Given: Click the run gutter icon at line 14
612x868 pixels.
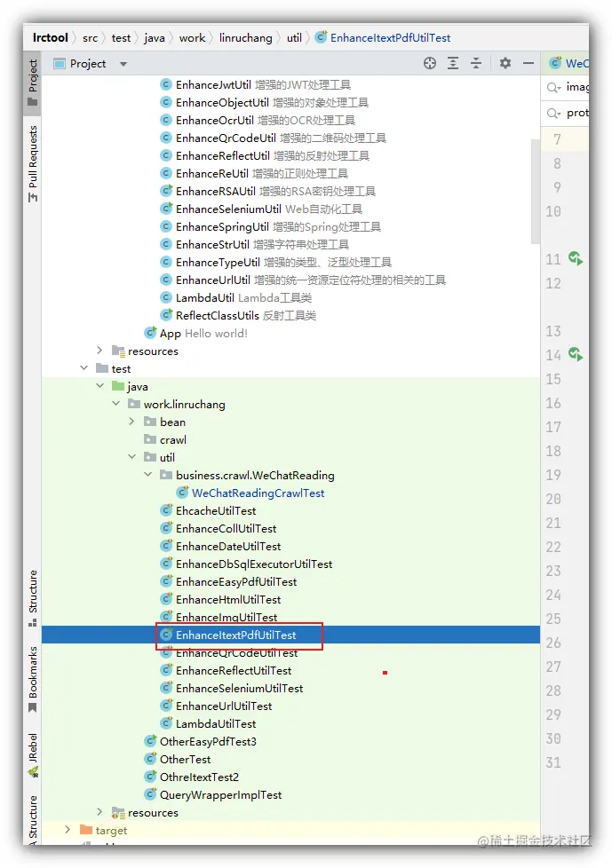Looking at the screenshot, I should (x=576, y=354).
